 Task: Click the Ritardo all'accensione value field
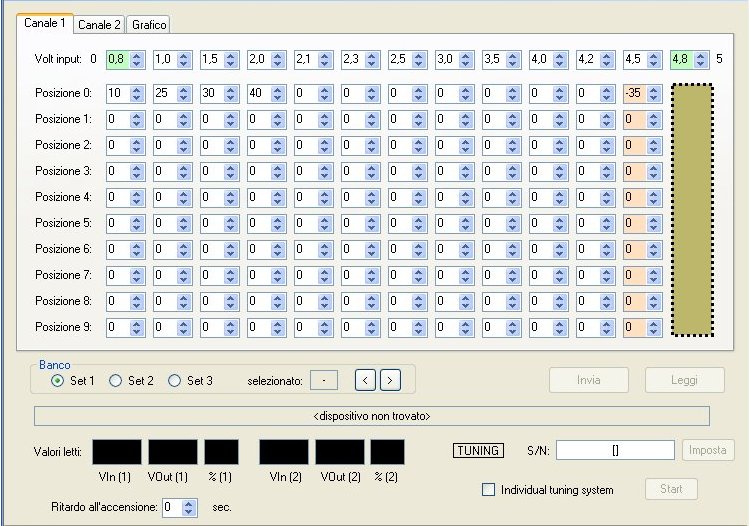pyautogui.click(x=173, y=507)
